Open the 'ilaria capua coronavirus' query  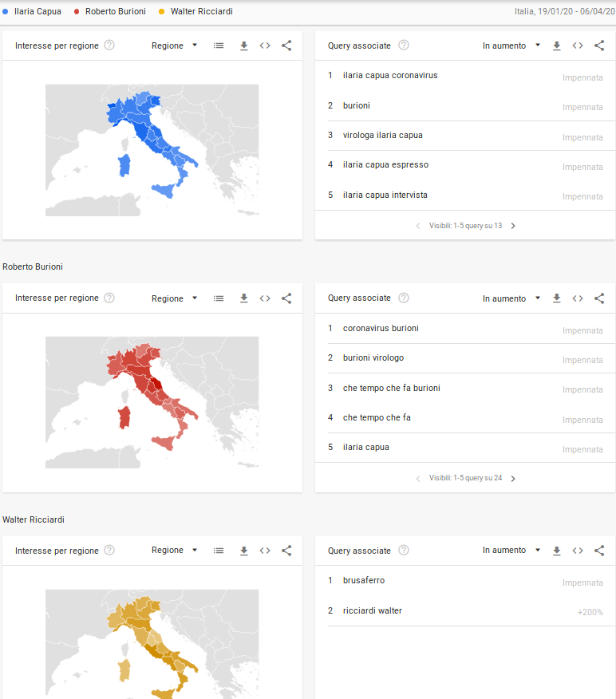(390, 76)
